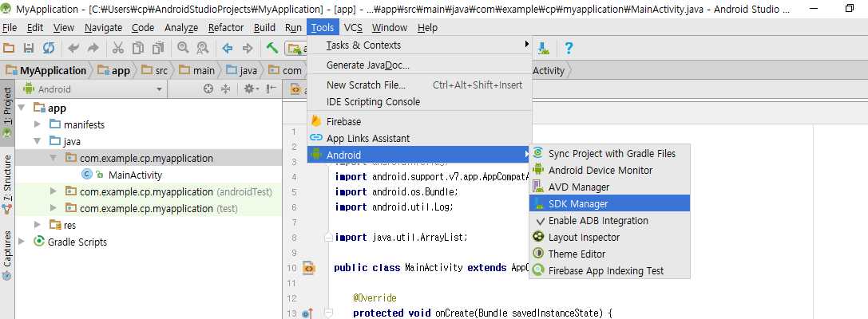
Task: Select Generate JavaDoc... from the Tools menu
Action: coord(419,65)
